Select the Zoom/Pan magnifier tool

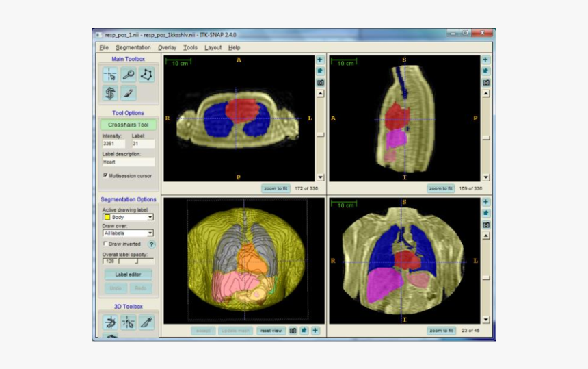[129, 75]
